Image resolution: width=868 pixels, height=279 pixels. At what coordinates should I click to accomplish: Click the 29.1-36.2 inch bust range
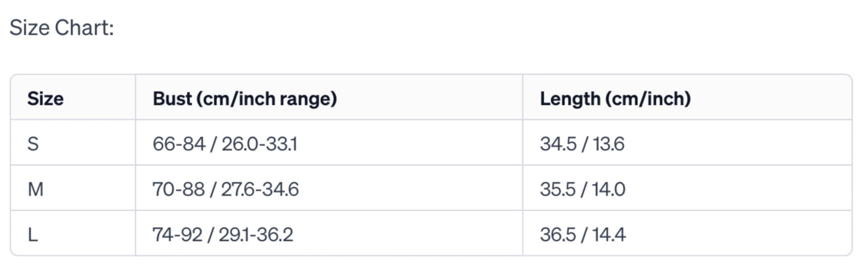point(258,235)
